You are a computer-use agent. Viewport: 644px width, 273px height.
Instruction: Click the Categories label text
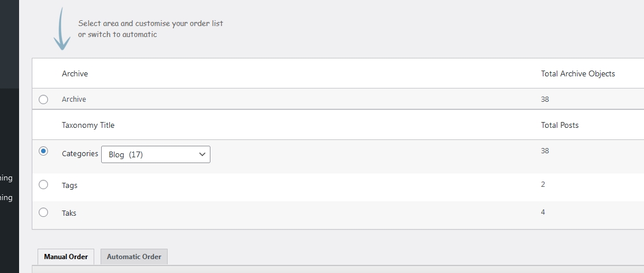[x=80, y=154]
